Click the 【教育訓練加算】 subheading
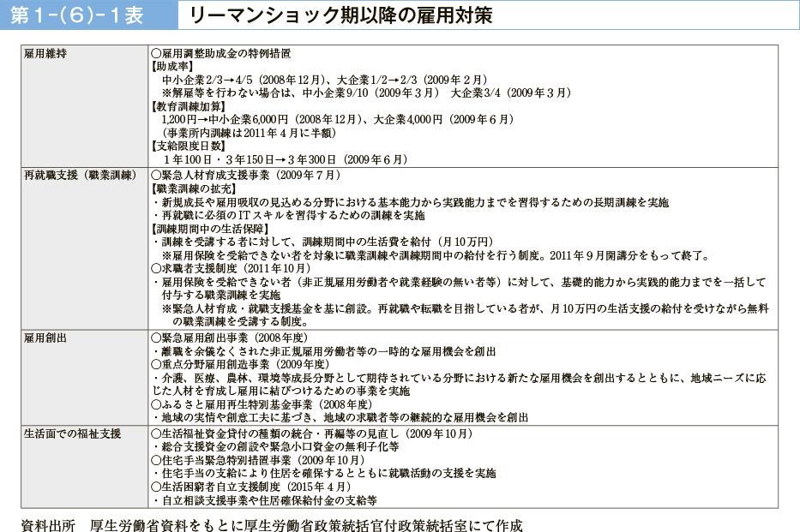The width and height of the screenshot is (800, 532). pyautogui.click(x=183, y=106)
